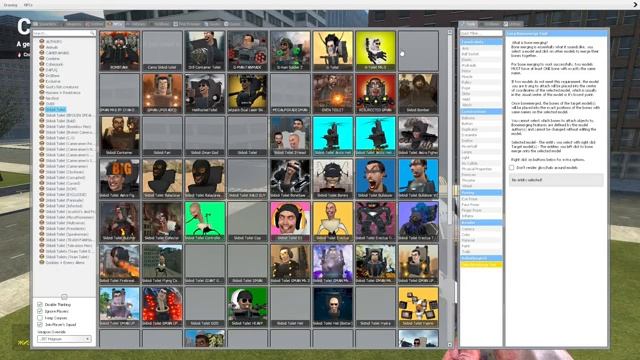The width and height of the screenshot is (640, 360).
Task: Spawn the Skibidi Container NPC
Action: click(x=120, y=136)
